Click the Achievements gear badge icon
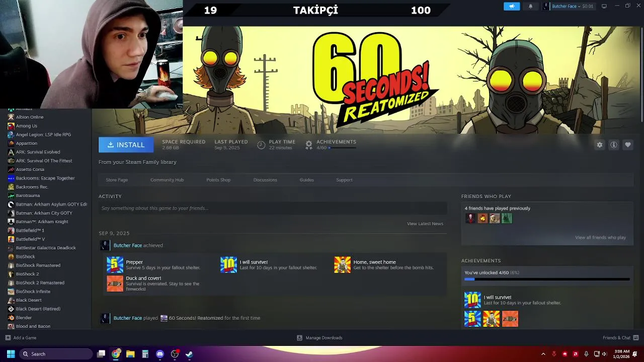The width and height of the screenshot is (644, 362). point(309,145)
